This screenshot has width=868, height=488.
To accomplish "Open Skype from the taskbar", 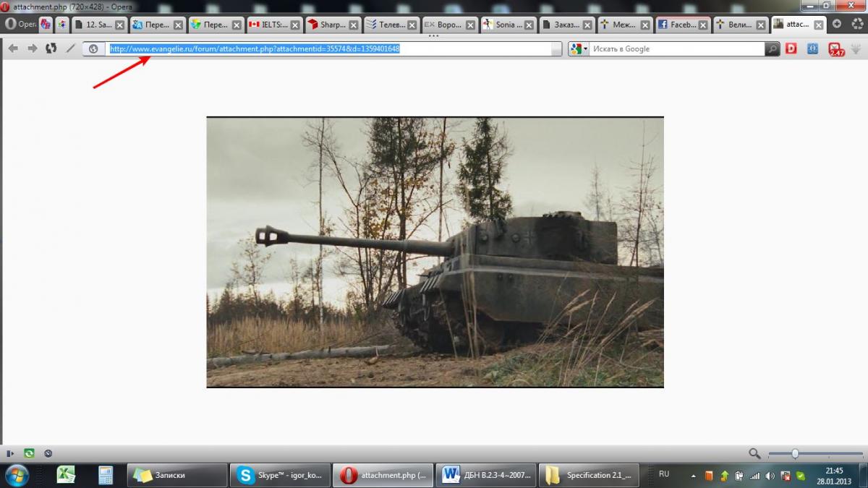I will (280, 475).
